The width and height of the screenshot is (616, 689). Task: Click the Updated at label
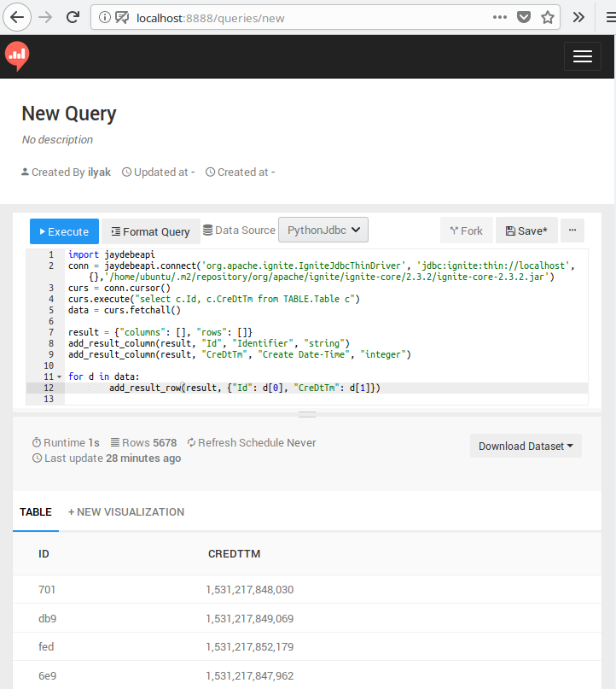coord(158,172)
